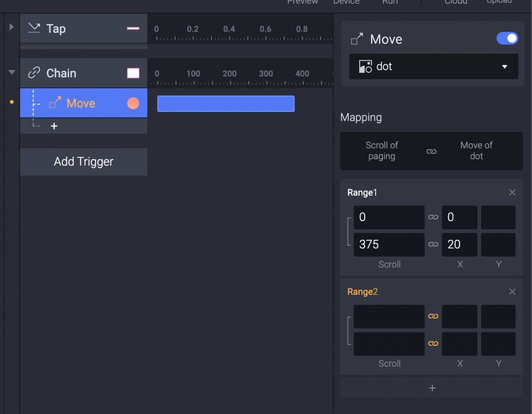The width and height of the screenshot is (532, 414).
Task: Click the Tap time ruler at 0.4
Action: click(229, 29)
